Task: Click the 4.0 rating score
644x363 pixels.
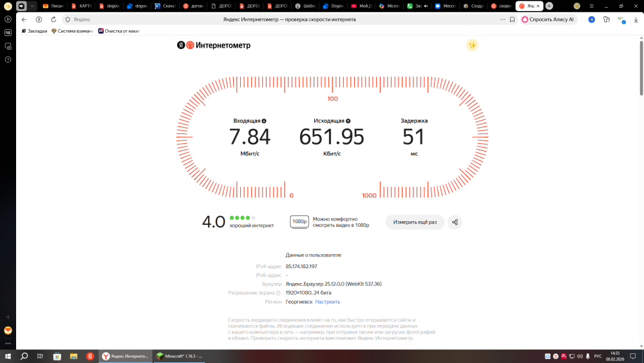Action: pyautogui.click(x=214, y=222)
